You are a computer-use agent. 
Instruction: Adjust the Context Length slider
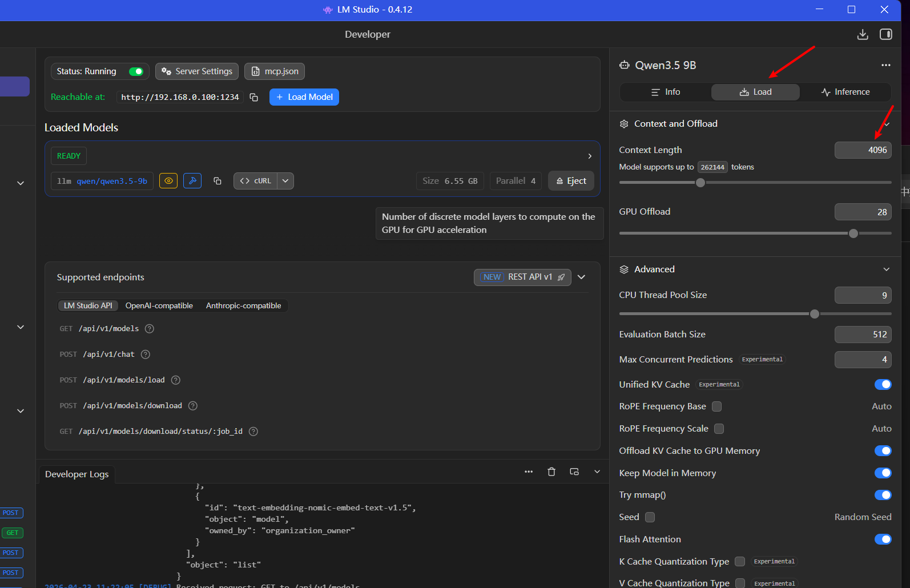(700, 183)
